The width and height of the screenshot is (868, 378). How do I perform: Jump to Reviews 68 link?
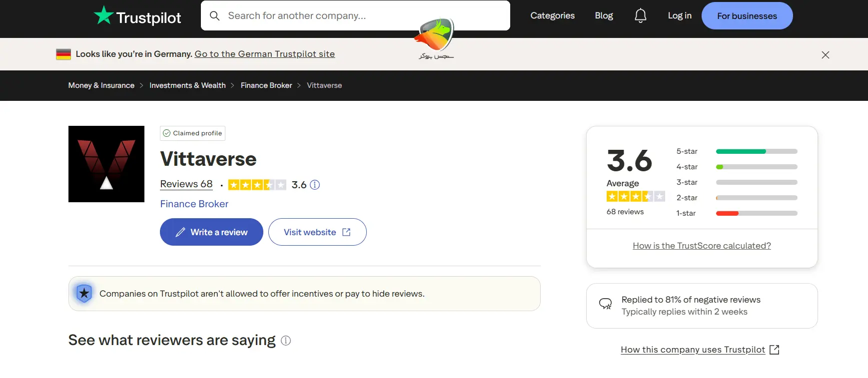tap(186, 184)
